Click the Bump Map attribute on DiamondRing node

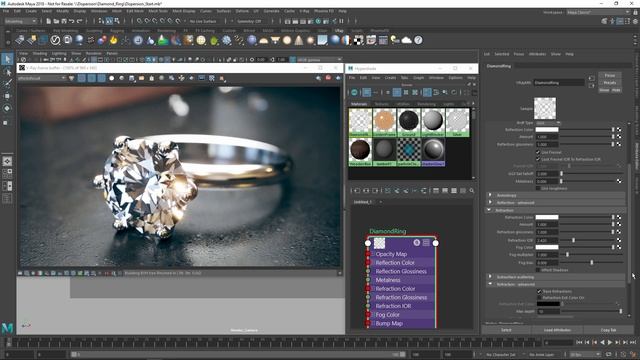[x=389, y=323]
